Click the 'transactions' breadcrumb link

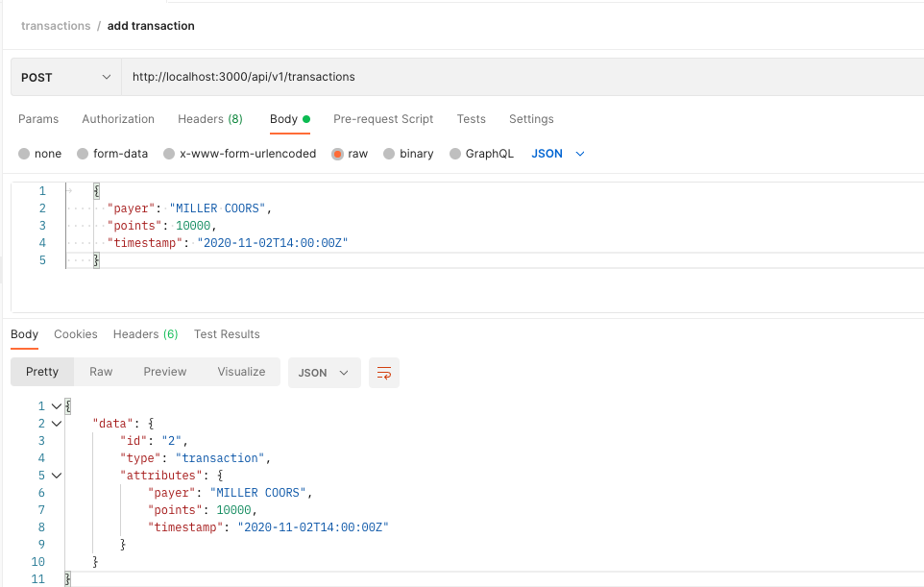56,26
